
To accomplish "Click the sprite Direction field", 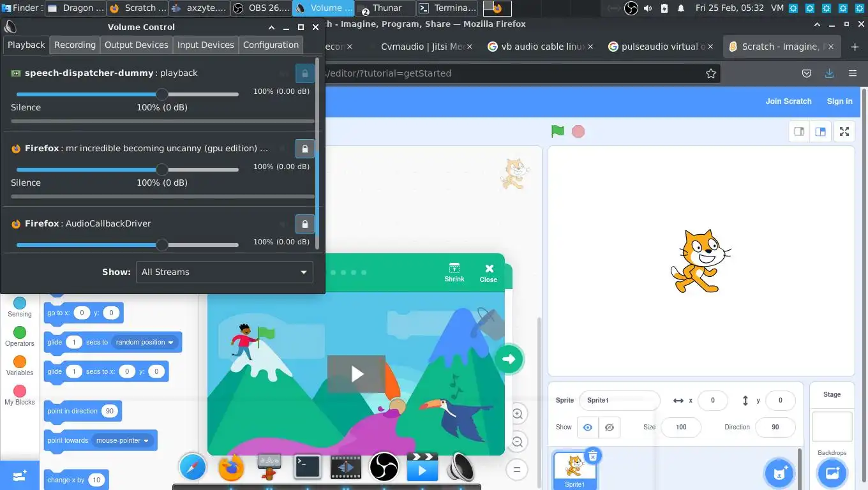I will tap(775, 427).
